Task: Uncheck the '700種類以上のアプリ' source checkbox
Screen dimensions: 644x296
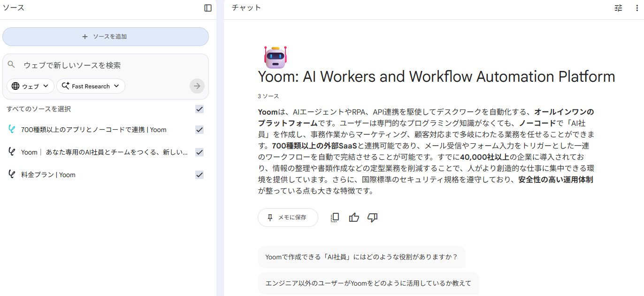Action: coord(199,130)
